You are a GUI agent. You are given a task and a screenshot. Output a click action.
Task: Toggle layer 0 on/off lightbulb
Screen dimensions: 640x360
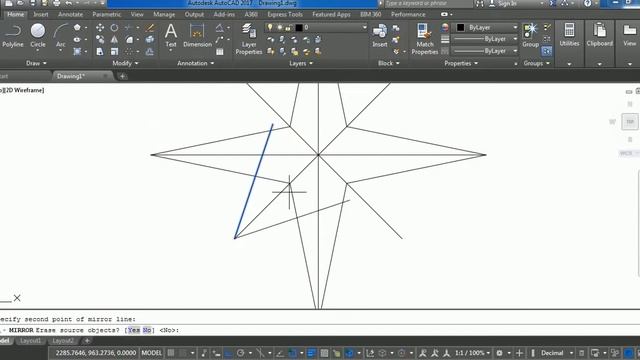(x=269, y=27)
